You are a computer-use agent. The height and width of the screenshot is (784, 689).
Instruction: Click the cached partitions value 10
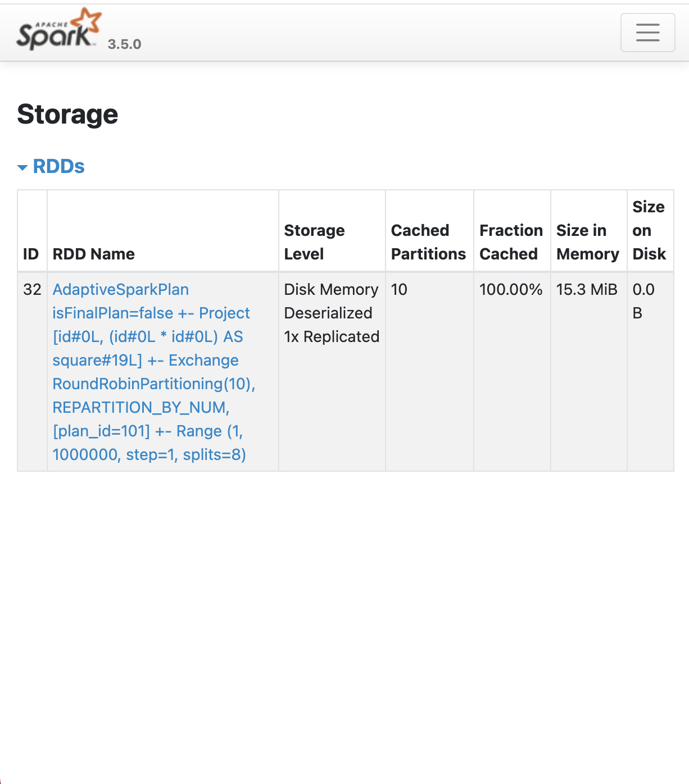pyautogui.click(x=399, y=290)
